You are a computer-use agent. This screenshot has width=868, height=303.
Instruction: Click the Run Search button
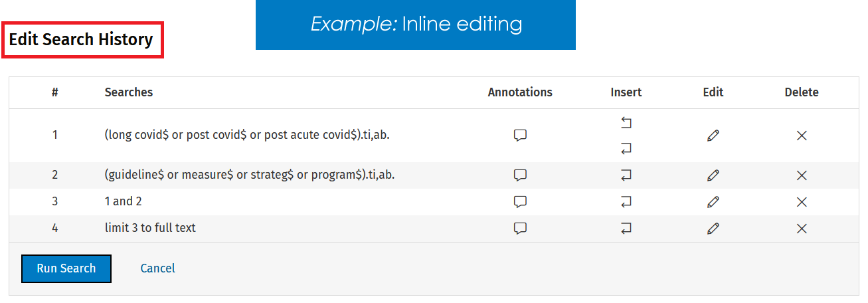pos(66,268)
